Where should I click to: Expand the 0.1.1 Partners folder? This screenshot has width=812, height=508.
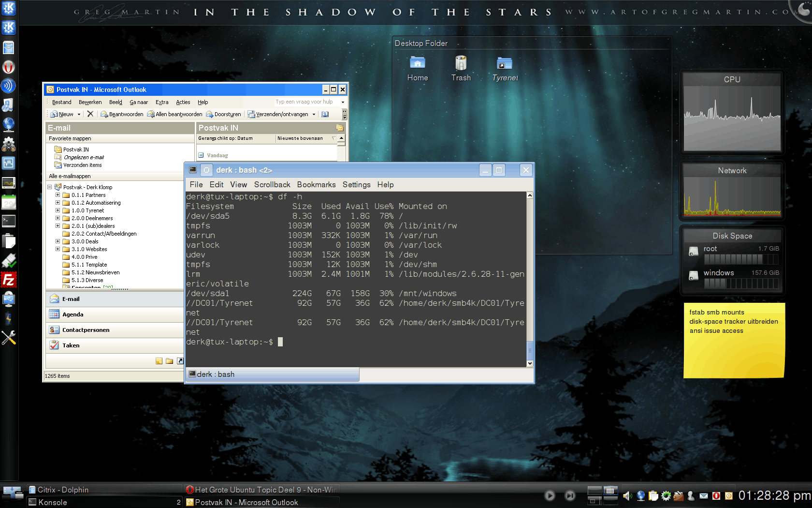pyautogui.click(x=58, y=195)
